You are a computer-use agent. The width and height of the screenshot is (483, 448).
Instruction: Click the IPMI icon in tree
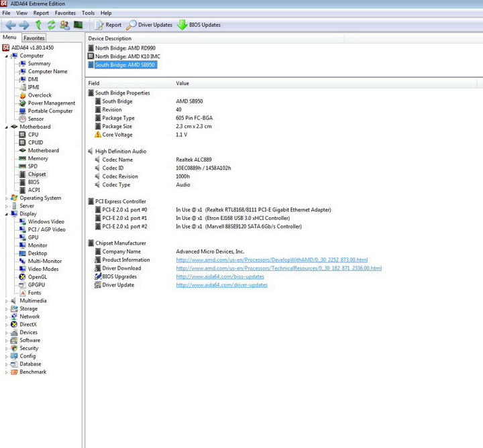point(23,87)
